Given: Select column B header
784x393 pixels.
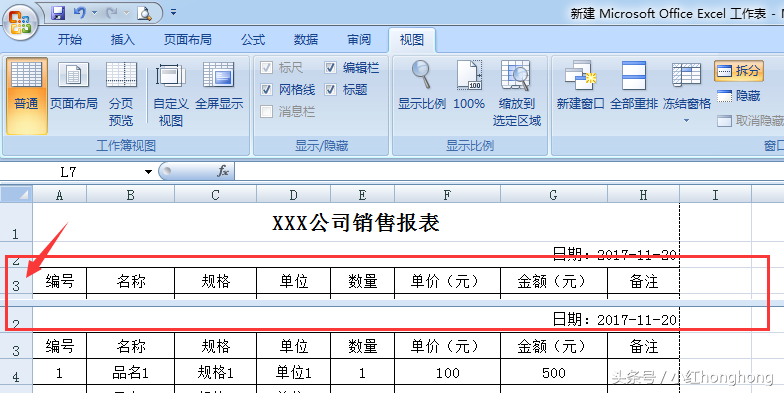Looking at the screenshot, I should click(x=130, y=194).
